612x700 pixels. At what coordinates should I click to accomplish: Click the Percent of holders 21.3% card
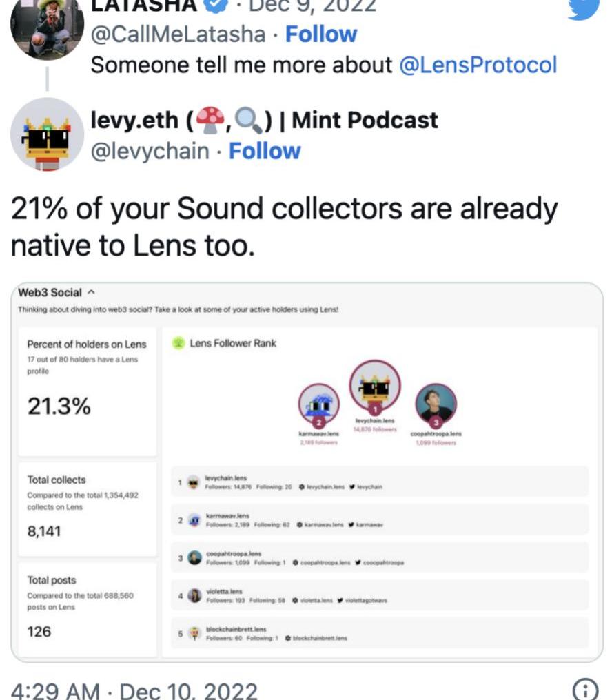pyautogui.click(x=87, y=391)
